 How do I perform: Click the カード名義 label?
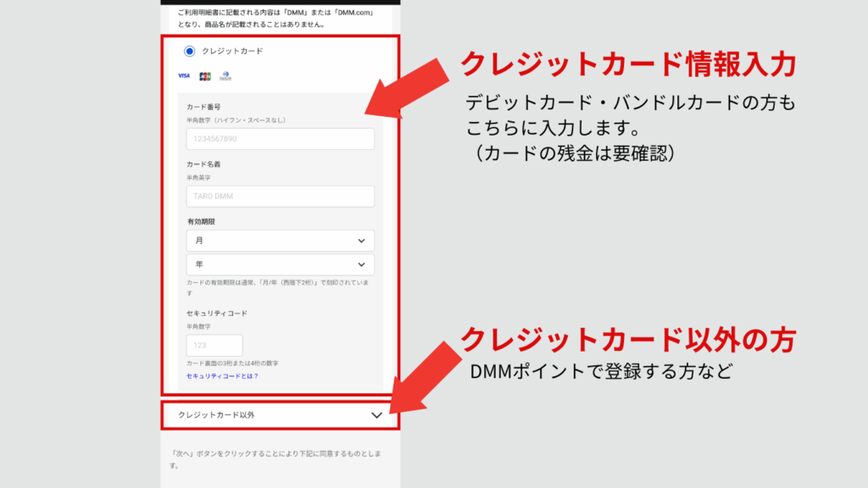[x=203, y=164]
